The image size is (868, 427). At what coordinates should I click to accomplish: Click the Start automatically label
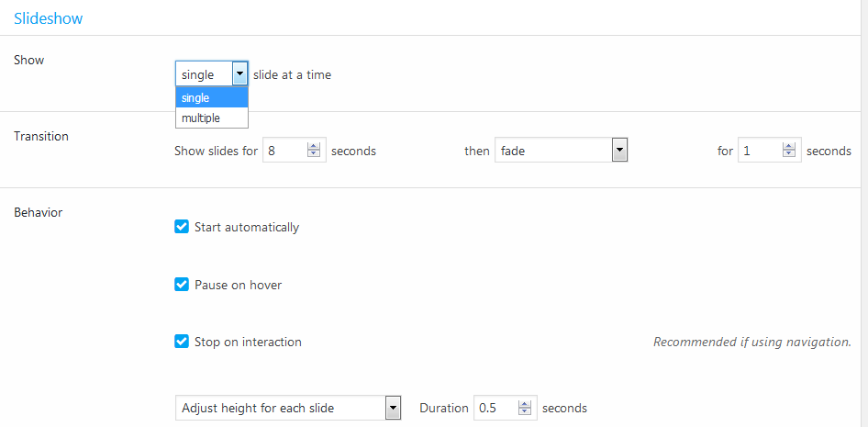point(246,227)
